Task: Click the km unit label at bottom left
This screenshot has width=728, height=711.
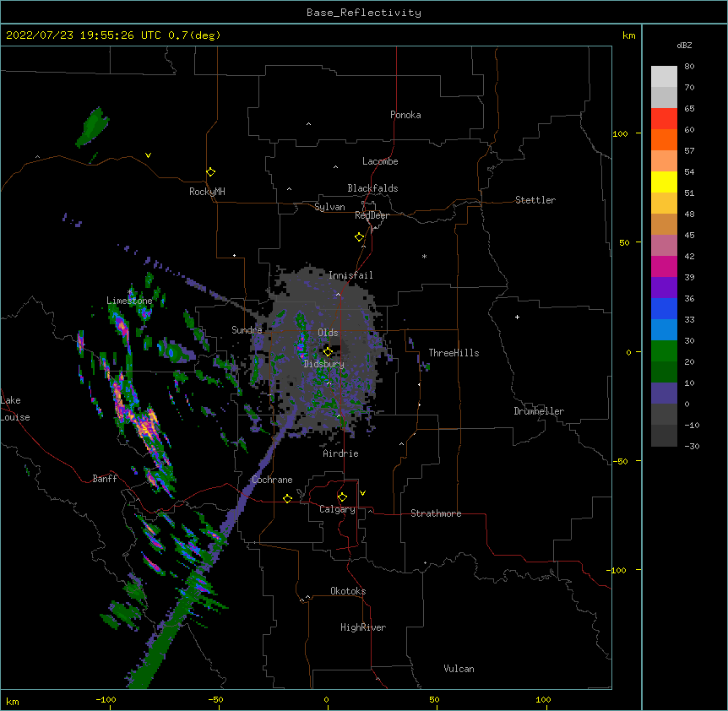Action: point(13,701)
